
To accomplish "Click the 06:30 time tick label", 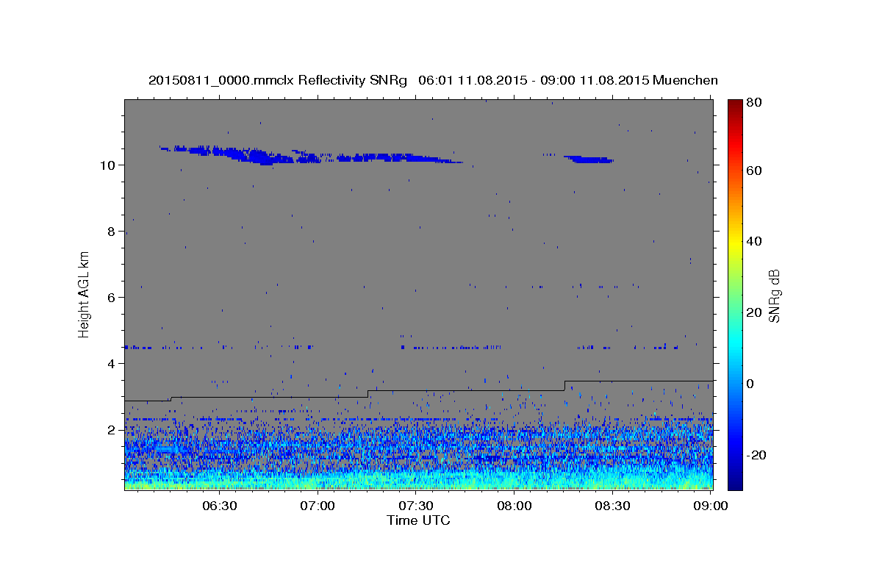I will 219,506.
